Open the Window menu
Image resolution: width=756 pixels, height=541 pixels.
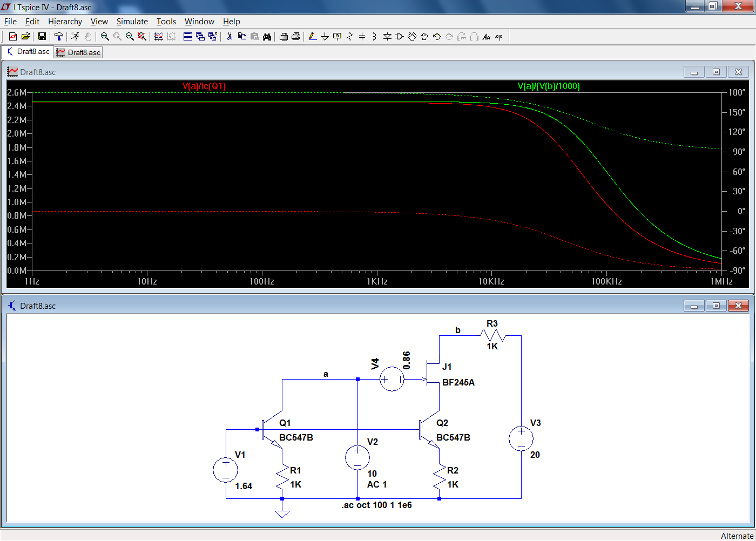point(199,22)
